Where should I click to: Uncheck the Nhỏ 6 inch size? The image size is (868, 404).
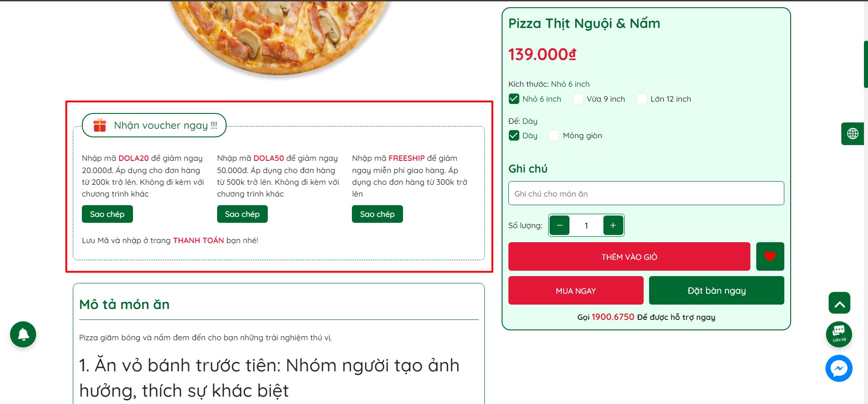514,99
